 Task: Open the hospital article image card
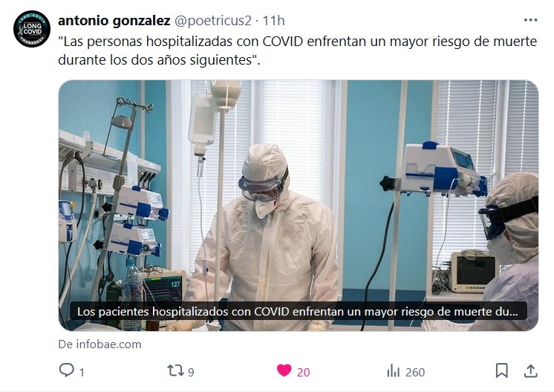click(299, 206)
